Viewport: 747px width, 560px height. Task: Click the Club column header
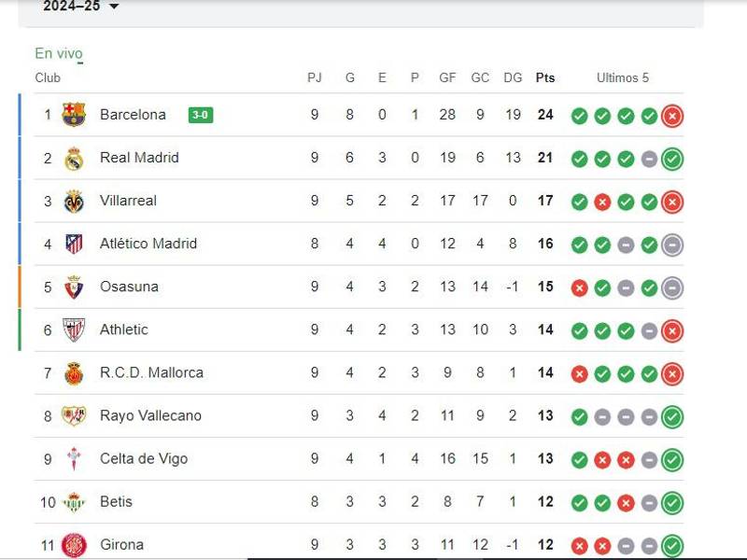tap(48, 77)
